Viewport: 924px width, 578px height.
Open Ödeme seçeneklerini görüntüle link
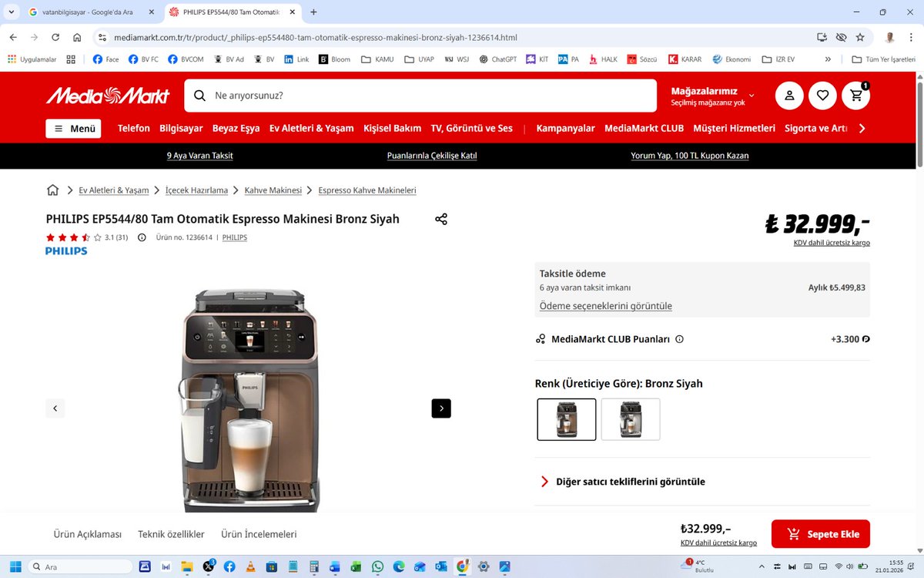point(606,306)
